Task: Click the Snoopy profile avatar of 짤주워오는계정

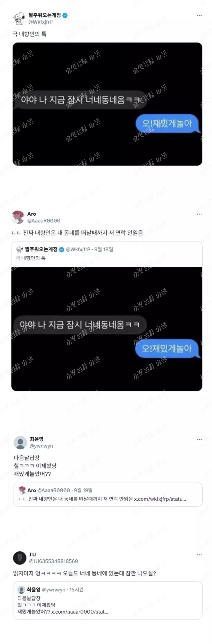Action: click(x=19, y=18)
